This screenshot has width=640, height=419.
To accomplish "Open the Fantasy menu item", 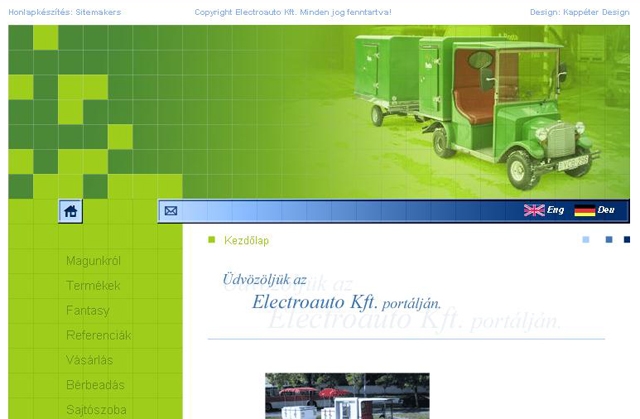I will tap(88, 310).
